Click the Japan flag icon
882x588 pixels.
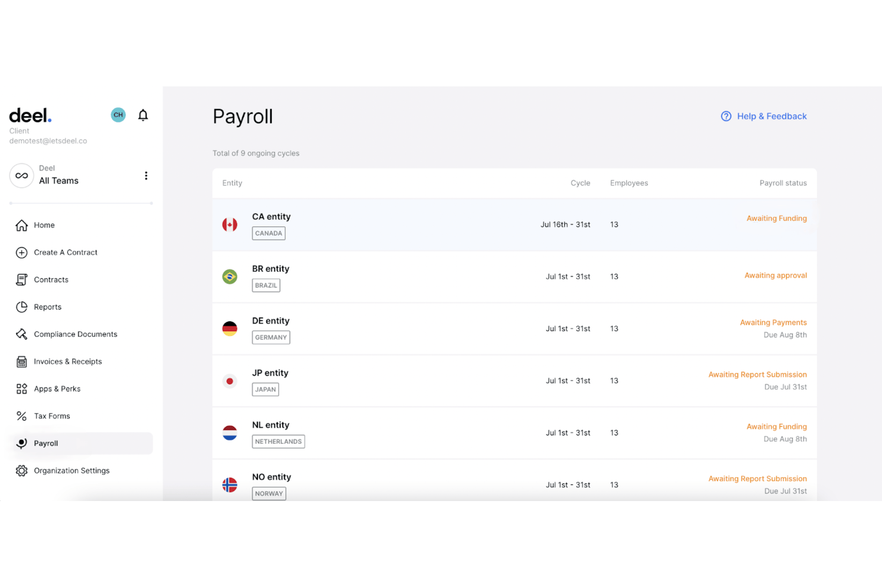(x=229, y=381)
